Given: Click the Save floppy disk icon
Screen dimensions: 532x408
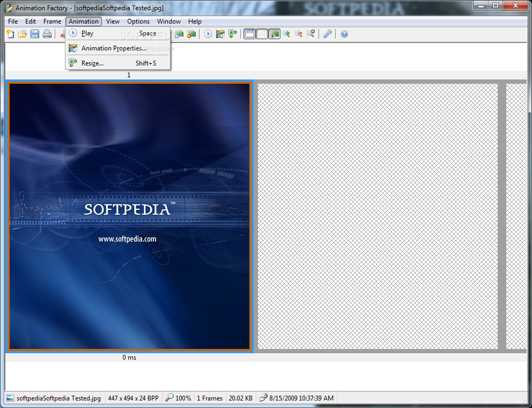Looking at the screenshot, I should tap(35, 34).
